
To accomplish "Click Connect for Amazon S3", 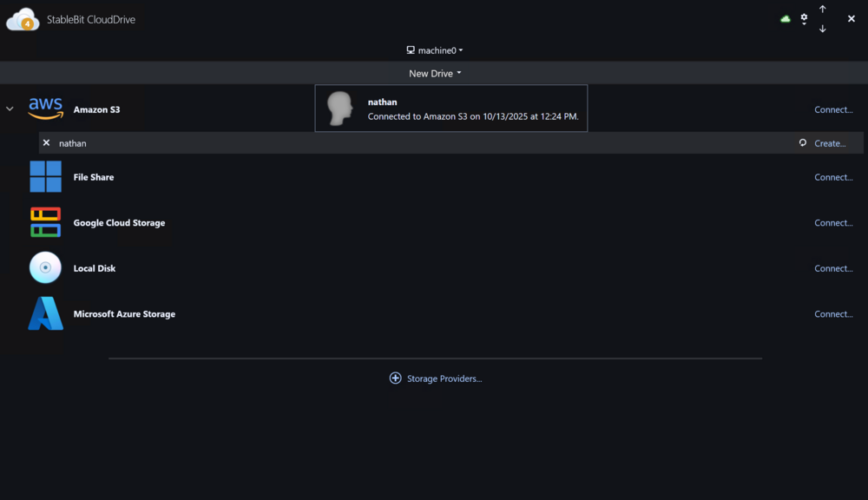I will coord(833,109).
